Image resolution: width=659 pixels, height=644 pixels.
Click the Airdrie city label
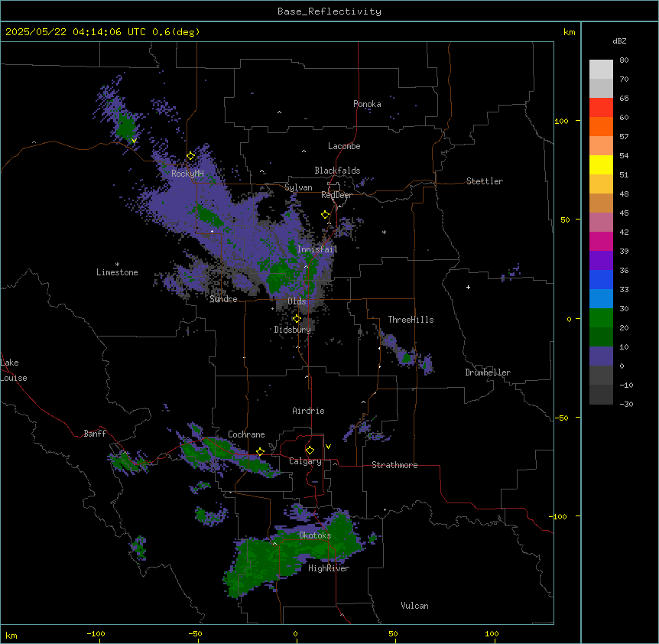pyautogui.click(x=309, y=411)
